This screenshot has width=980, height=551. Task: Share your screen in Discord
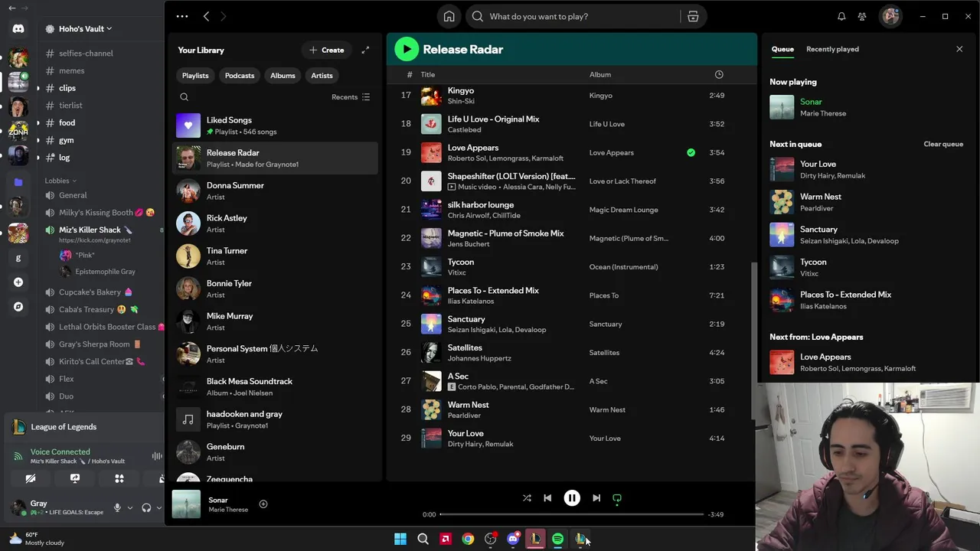(75, 478)
